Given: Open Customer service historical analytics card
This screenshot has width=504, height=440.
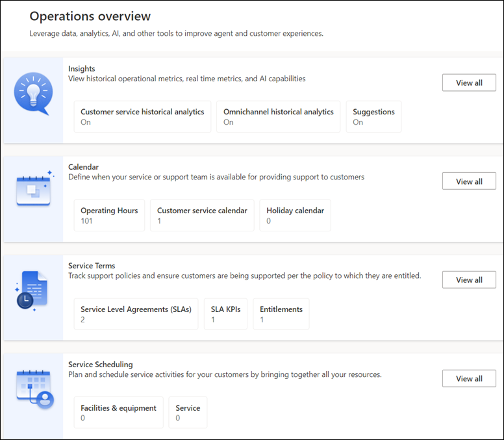Looking at the screenshot, I should pos(142,116).
